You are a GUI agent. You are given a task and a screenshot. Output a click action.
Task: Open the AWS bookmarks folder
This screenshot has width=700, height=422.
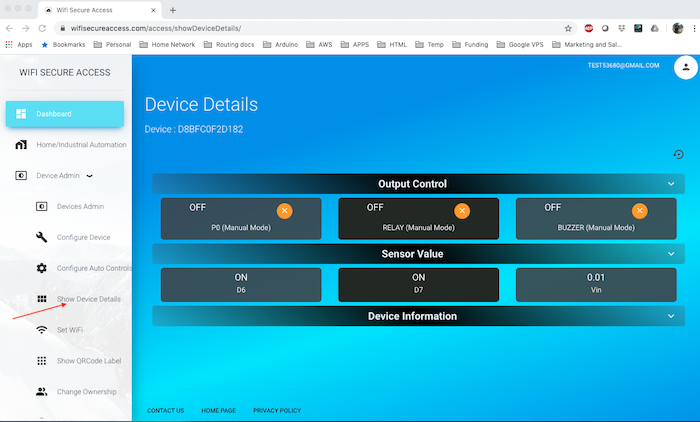pos(319,45)
